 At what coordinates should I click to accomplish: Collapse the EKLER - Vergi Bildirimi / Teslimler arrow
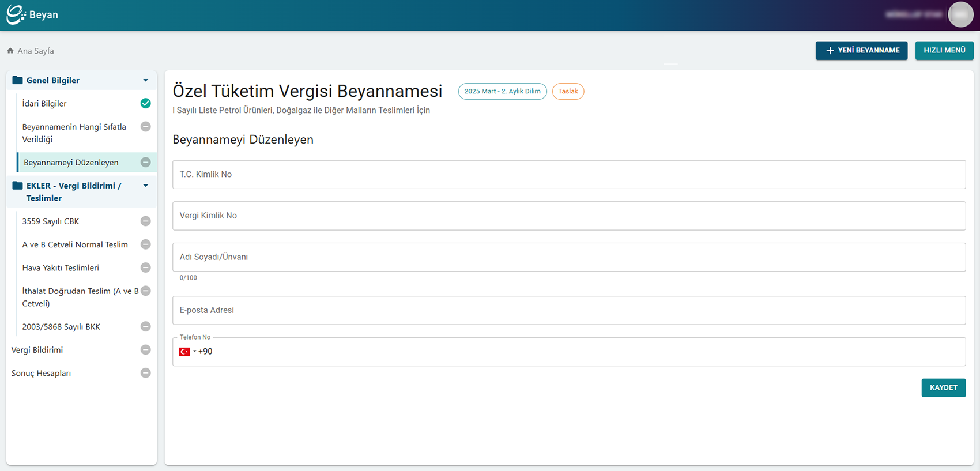tap(146, 186)
